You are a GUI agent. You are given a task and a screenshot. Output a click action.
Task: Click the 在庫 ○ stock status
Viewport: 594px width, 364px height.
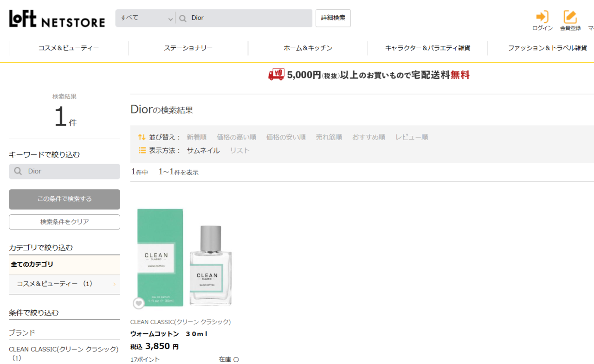(x=229, y=359)
